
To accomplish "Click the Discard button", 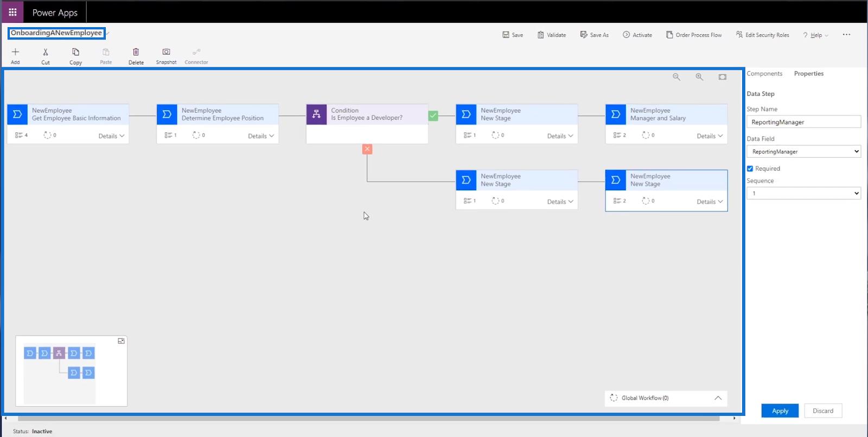I will (x=823, y=411).
